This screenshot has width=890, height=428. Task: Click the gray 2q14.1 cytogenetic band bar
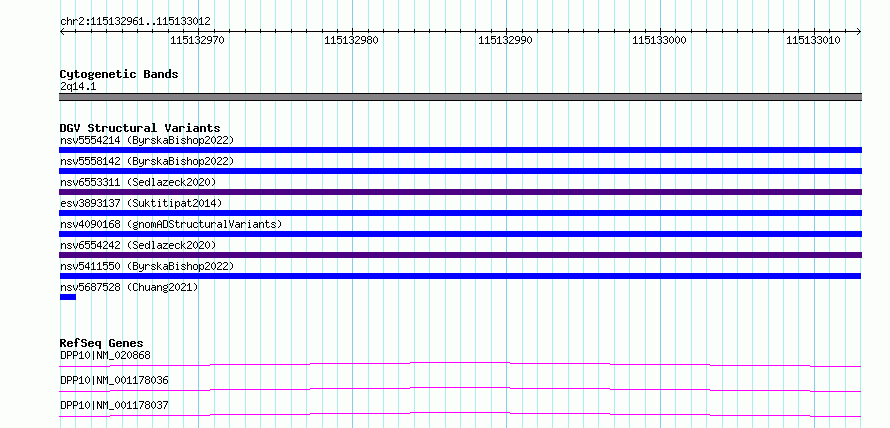[x=460, y=97]
